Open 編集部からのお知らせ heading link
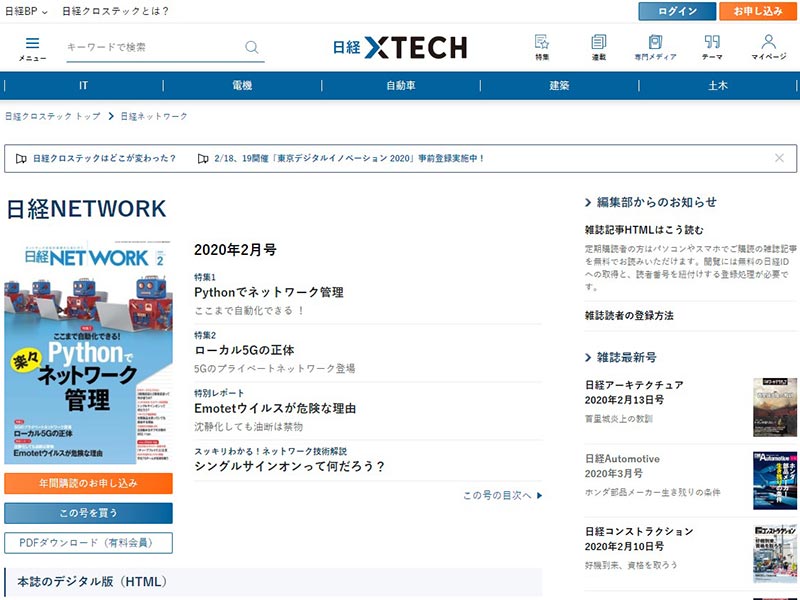 pos(651,202)
